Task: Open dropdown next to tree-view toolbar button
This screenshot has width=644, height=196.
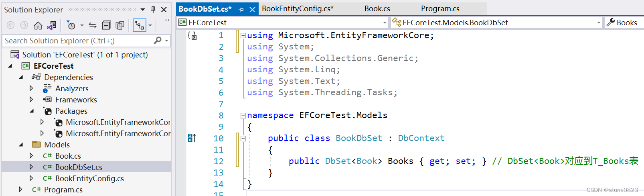Action: coord(150,26)
